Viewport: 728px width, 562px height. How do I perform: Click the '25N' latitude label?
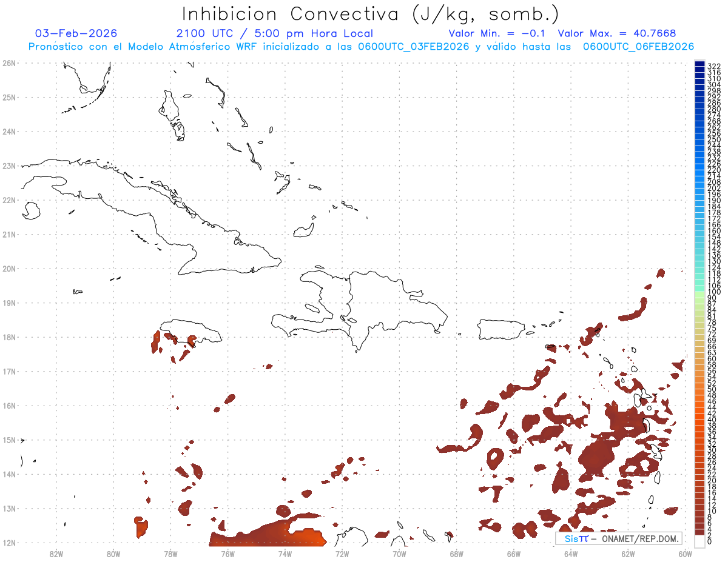click(x=8, y=97)
